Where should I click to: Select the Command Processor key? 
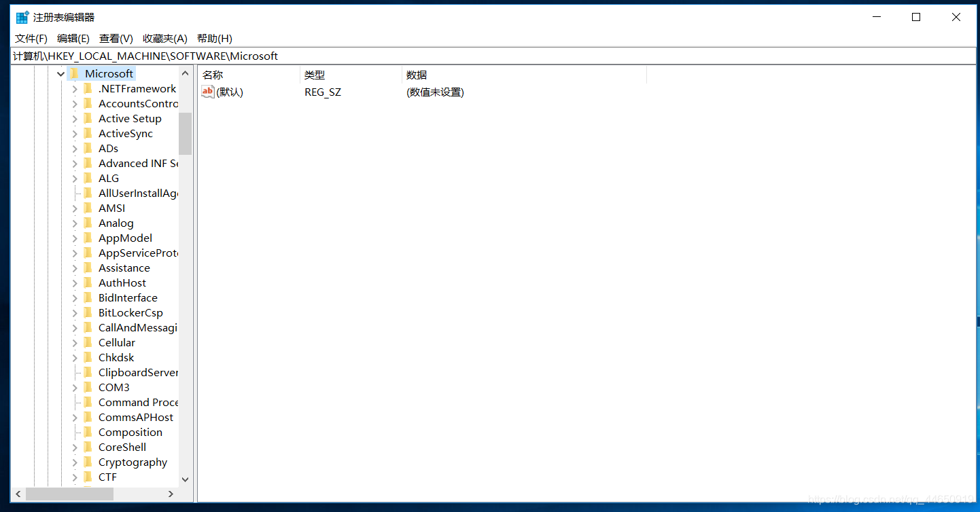coord(137,402)
